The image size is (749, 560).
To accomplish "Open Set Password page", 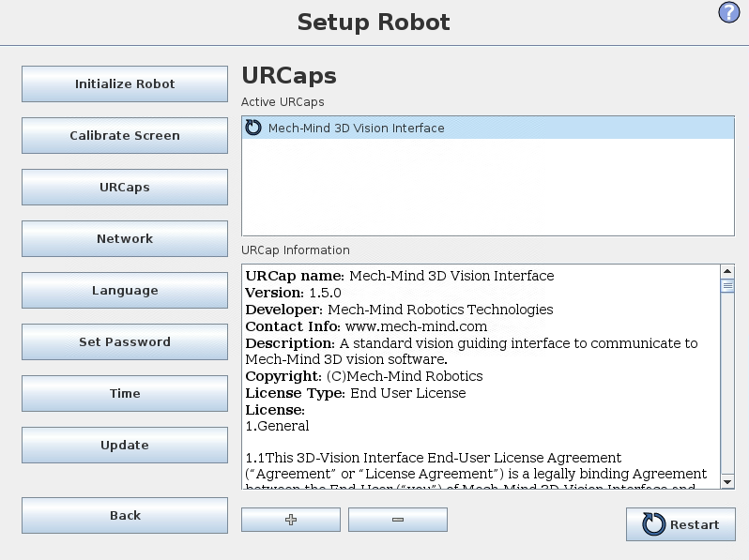I will [x=125, y=341].
